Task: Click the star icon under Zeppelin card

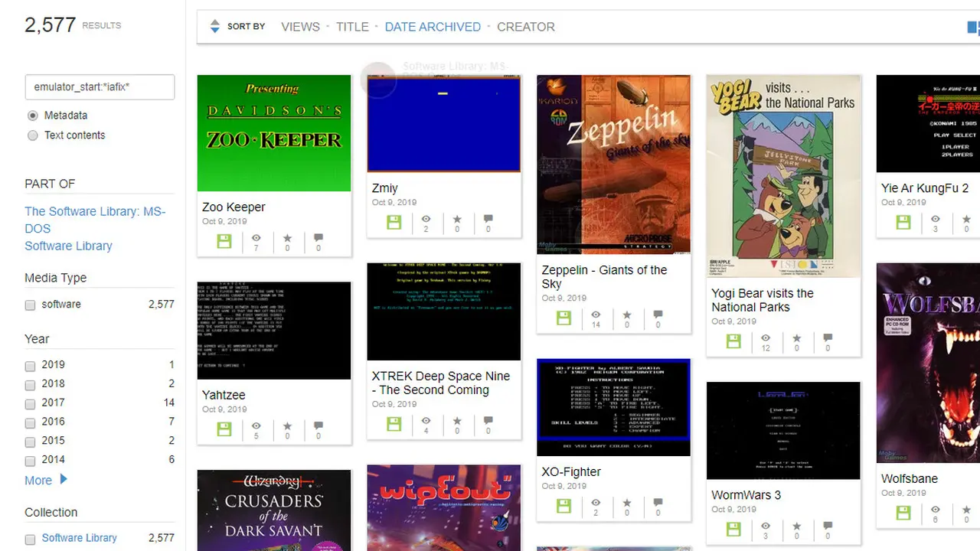Action: point(627,315)
